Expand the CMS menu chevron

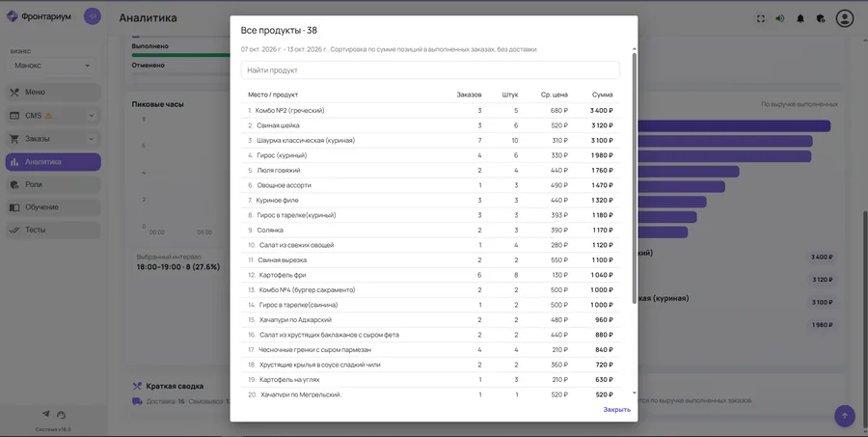coord(92,116)
